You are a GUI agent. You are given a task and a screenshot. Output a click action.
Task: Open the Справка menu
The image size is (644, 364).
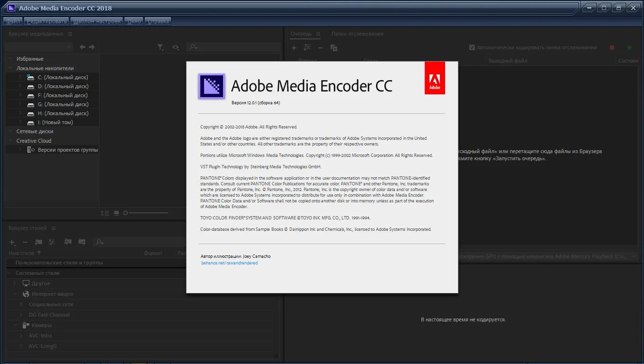158,21
